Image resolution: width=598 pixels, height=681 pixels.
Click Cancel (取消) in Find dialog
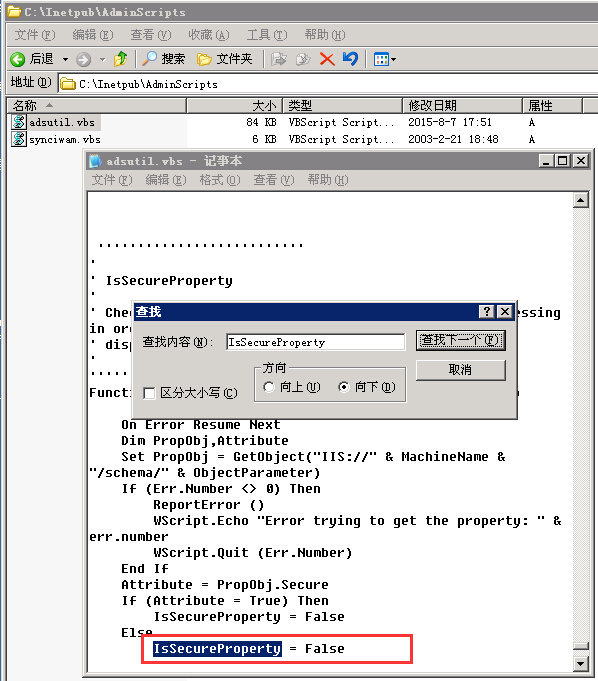460,370
